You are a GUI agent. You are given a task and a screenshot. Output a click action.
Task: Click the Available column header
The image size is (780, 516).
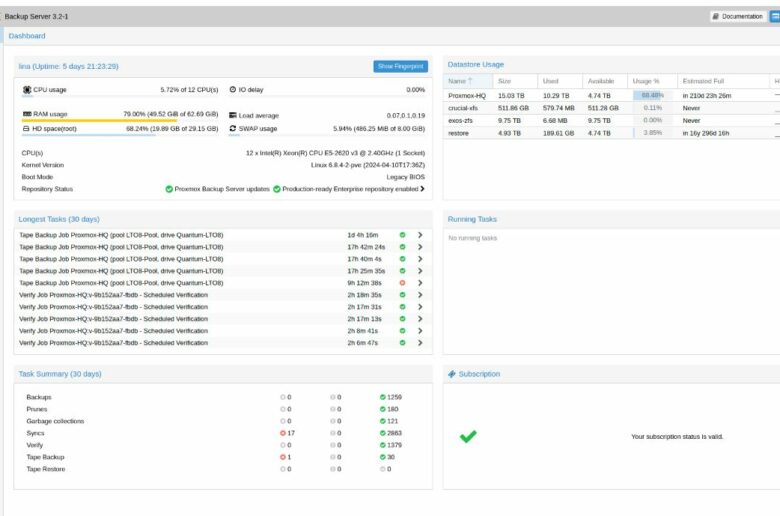(604, 81)
